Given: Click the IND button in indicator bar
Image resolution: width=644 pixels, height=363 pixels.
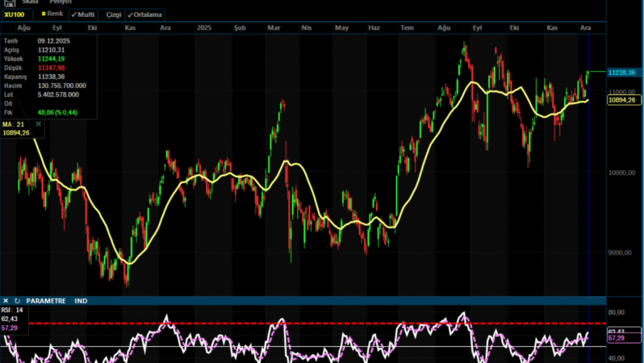Looking at the screenshot, I should pyautogui.click(x=82, y=301).
